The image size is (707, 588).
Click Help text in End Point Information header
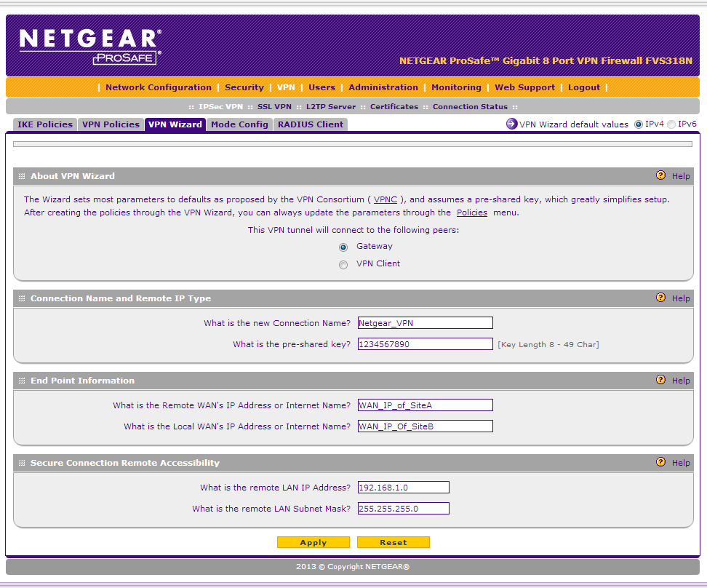click(681, 381)
